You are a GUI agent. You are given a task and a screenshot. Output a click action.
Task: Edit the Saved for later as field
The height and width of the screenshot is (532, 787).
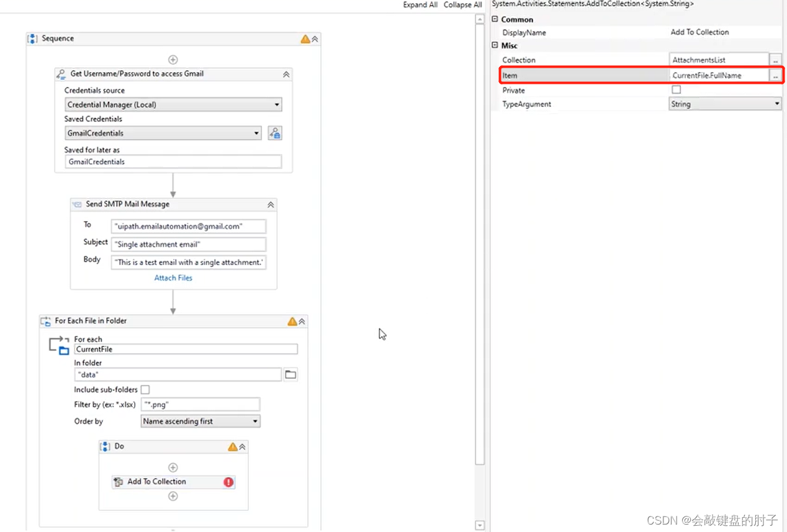point(173,161)
